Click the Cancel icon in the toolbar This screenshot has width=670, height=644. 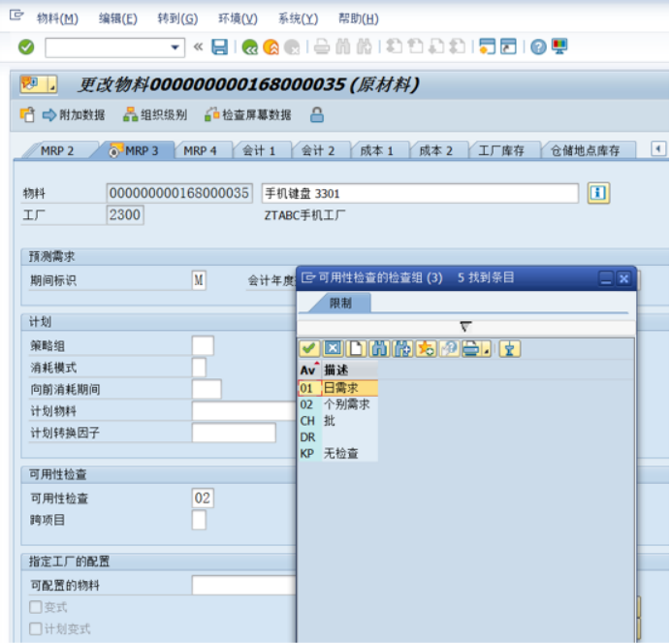(292, 47)
